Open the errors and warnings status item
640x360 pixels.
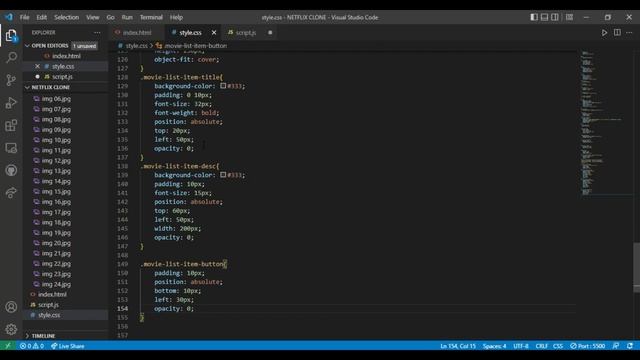[x=32, y=346]
